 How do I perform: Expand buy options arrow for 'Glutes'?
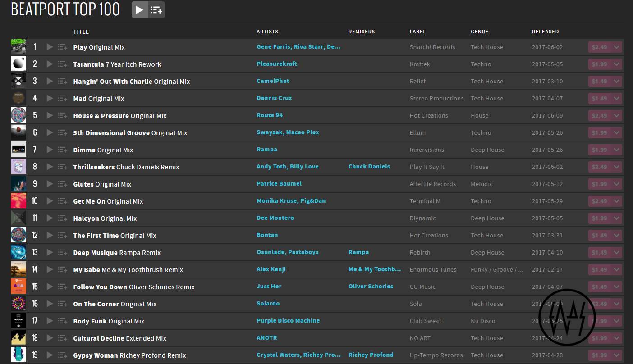click(x=616, y=184)
